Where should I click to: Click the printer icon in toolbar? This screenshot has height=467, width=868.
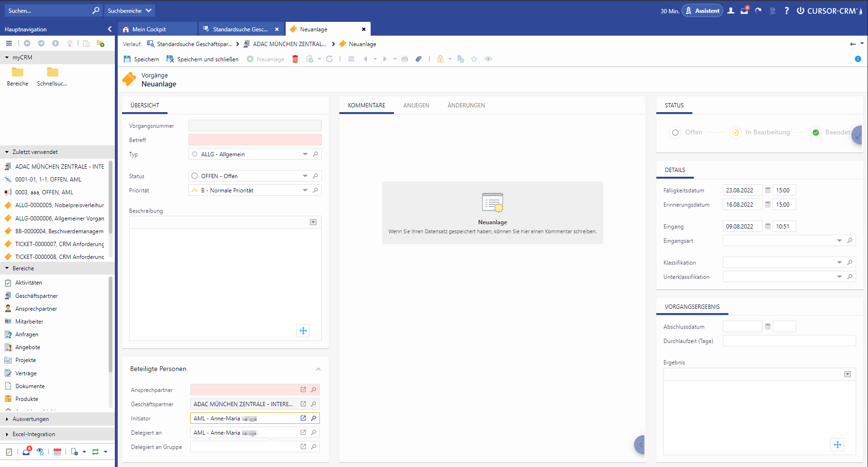(x=405, y=59)
